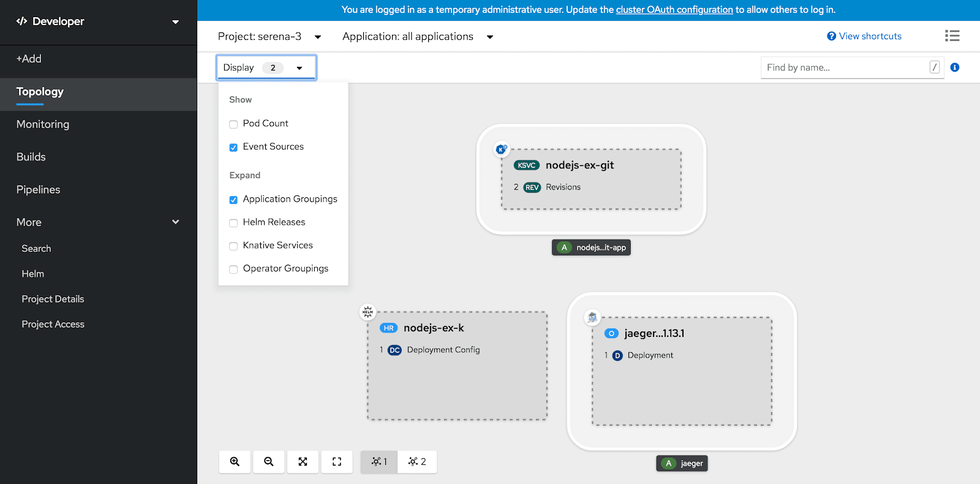This screenshot has height=484, width=980.
Task: Open Pipelines in the sidebar
Action: (x=98, y=190)
